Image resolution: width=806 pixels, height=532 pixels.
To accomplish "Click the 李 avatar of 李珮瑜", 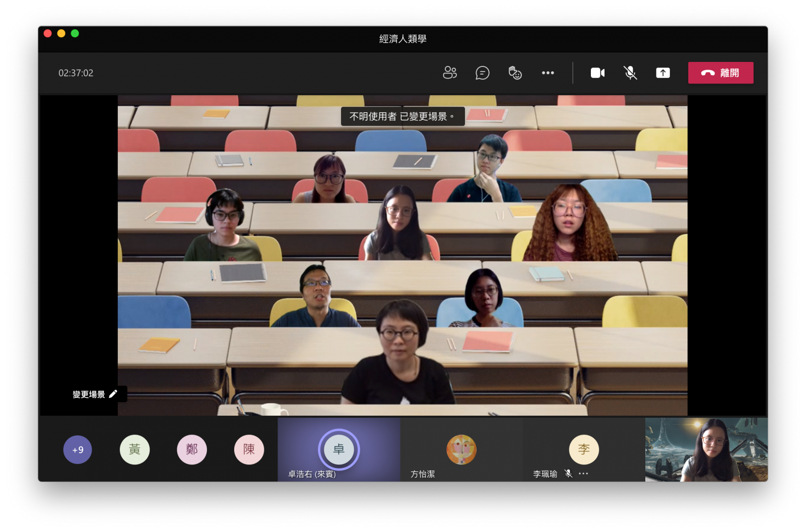I will 584,449.
